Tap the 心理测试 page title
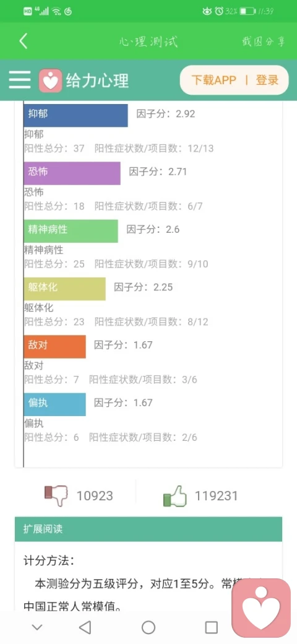297x644 pixels. (x=148, y=41)
